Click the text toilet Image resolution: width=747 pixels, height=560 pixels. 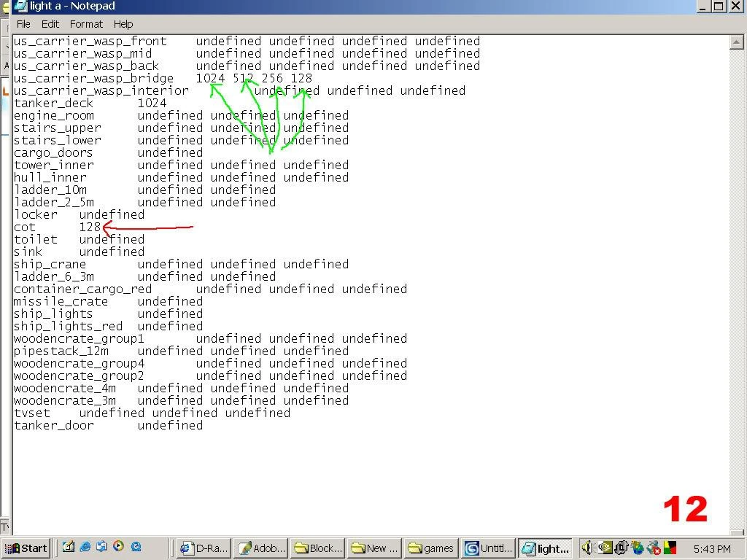35,239
